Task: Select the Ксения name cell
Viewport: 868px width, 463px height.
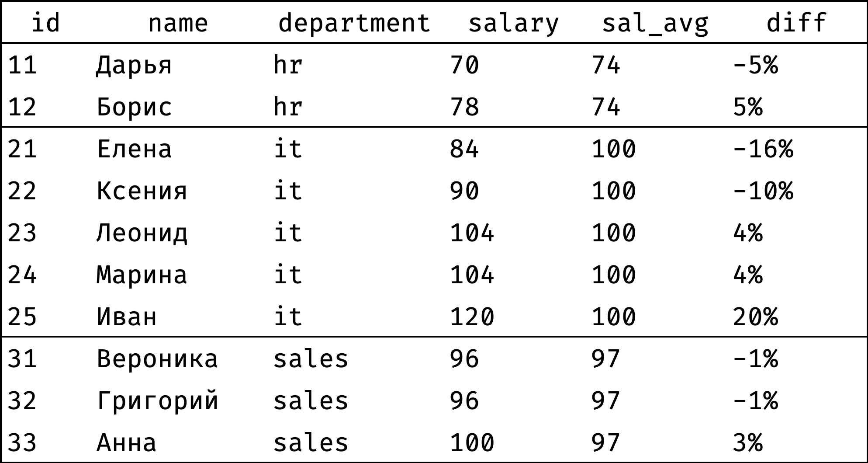Action: 142,191
